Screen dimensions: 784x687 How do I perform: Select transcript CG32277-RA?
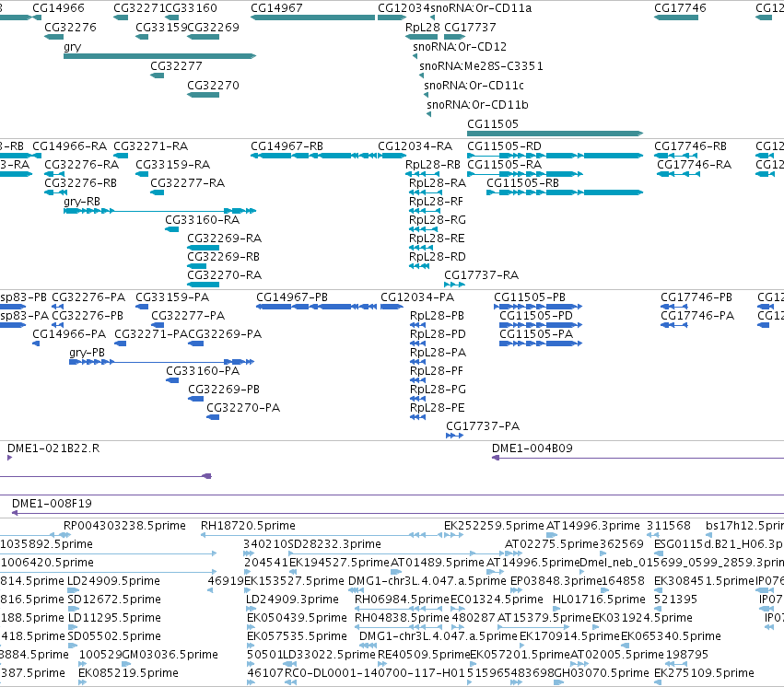pos(157,192)
